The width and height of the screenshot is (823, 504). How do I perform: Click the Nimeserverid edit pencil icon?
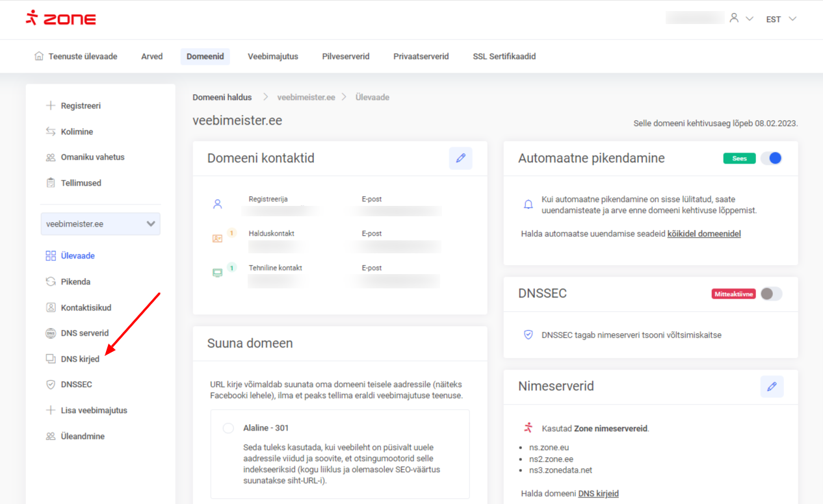(x=772, y=386)
